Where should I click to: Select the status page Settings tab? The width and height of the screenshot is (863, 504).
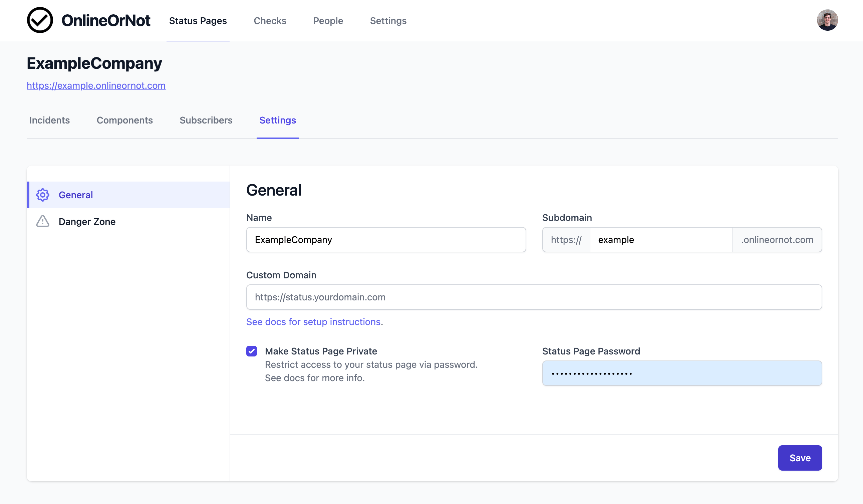pyautogui.click(x=278, y=120)
